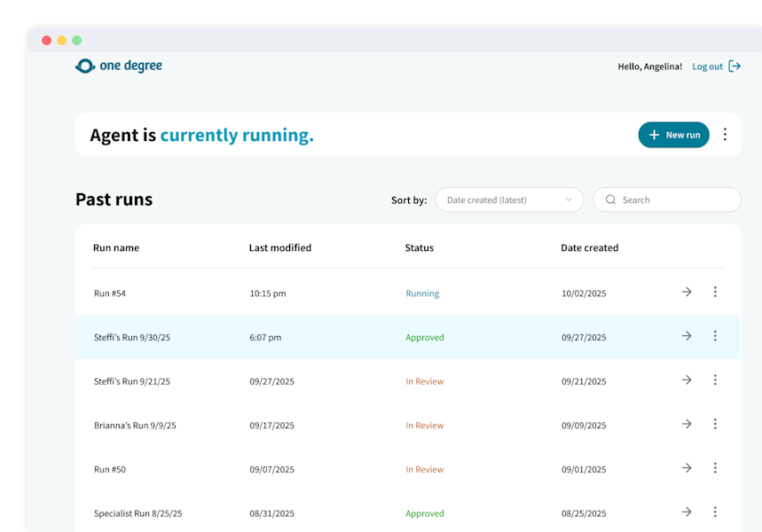
Task: Click the 09/07/2025 last modified date
Action: click(x=271, y=469)
